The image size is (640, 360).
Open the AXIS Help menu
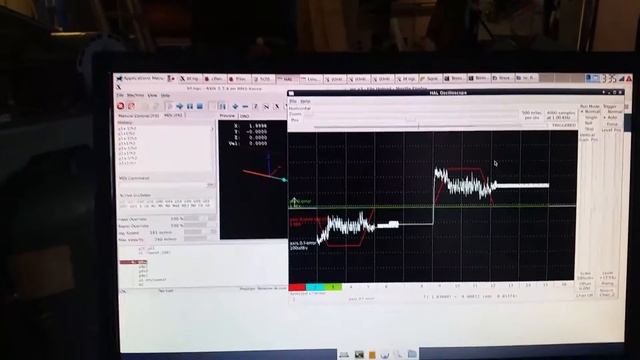[165, 95]
